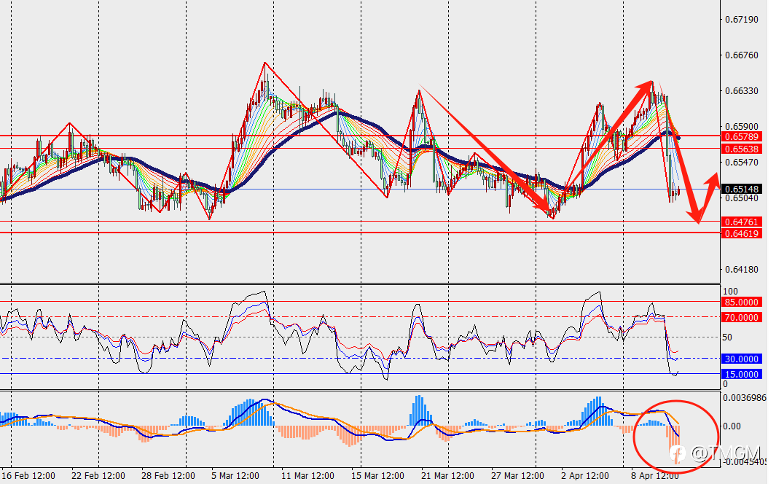Viewport: 770px width, 485px height.
Task: Click the 0.65900 price axis value
Action: tap(742, 127)
